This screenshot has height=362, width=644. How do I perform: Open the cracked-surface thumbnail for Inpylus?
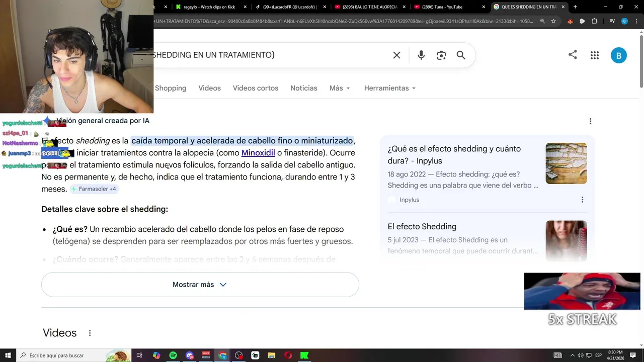[566, 163]
